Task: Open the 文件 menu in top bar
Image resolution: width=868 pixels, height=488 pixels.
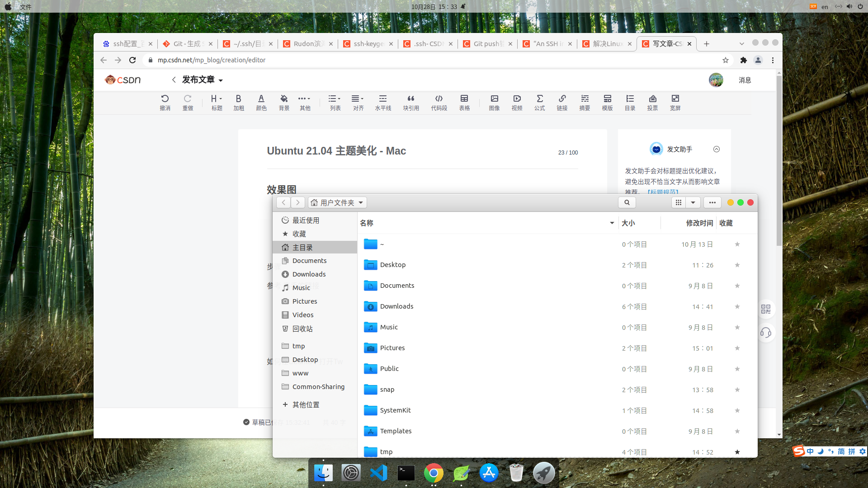Action: coord(26,7)
